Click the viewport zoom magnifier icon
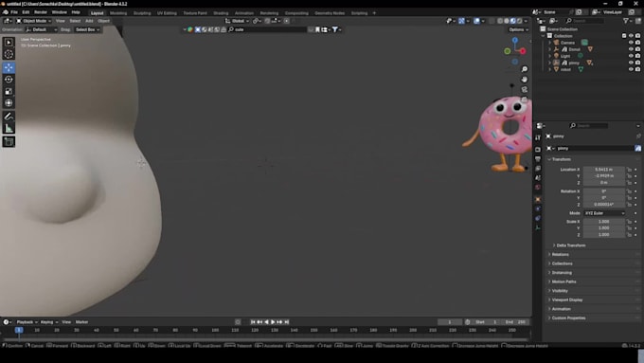Image resolution: width=644 pixels, height=363 pixels. [525, 69]
